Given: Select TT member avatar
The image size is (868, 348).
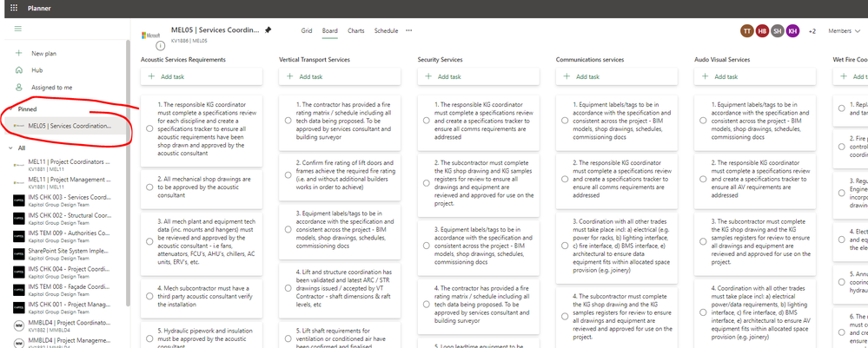Looking at the screenshot, I should point(746,31).
